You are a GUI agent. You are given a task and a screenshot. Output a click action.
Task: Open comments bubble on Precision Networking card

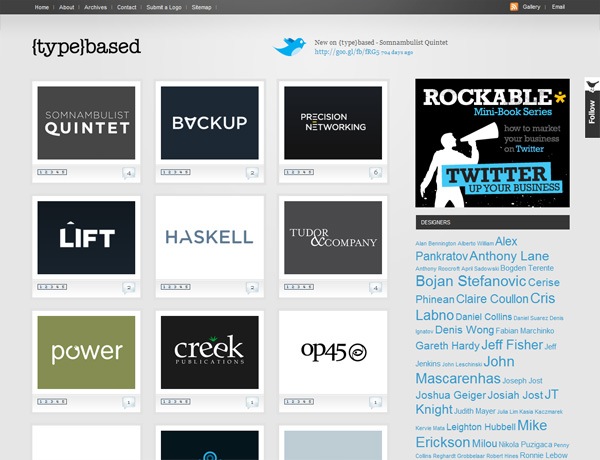click(x=375, y=173)
